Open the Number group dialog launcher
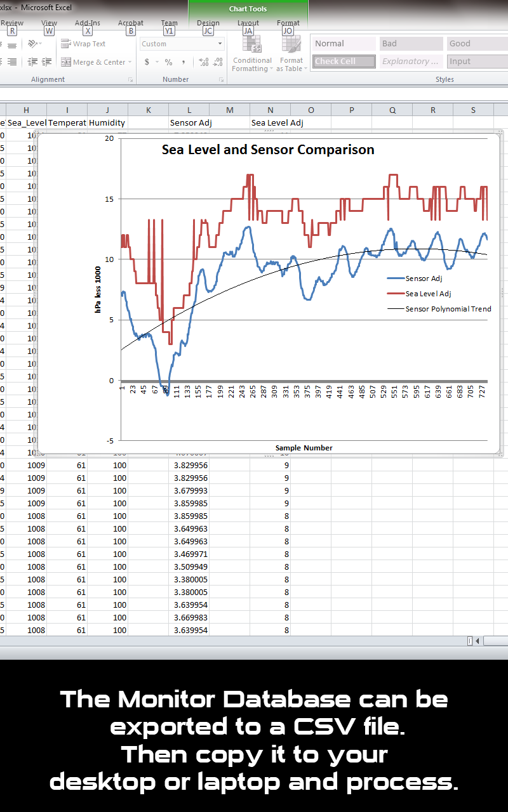This screenshot has height=812, width=508. [x=222, y=80]
